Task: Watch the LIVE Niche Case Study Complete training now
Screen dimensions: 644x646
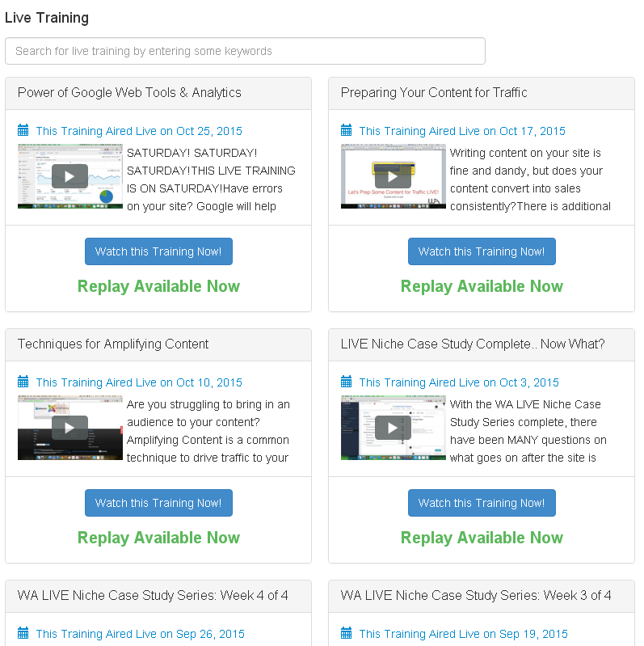Action: (482, 503)
